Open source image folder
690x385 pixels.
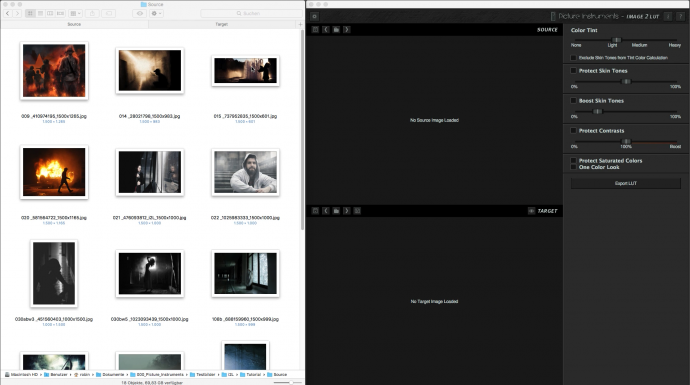(336, 29)
